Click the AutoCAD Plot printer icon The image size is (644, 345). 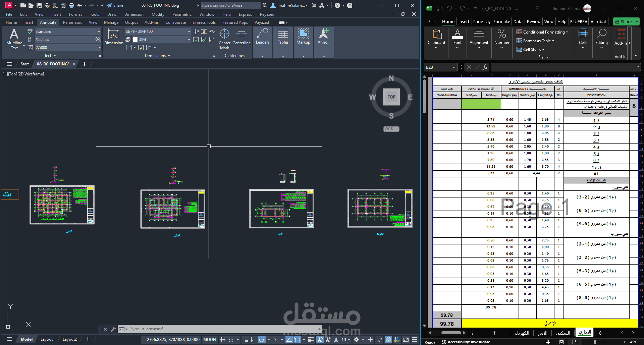tap(71, 5)
